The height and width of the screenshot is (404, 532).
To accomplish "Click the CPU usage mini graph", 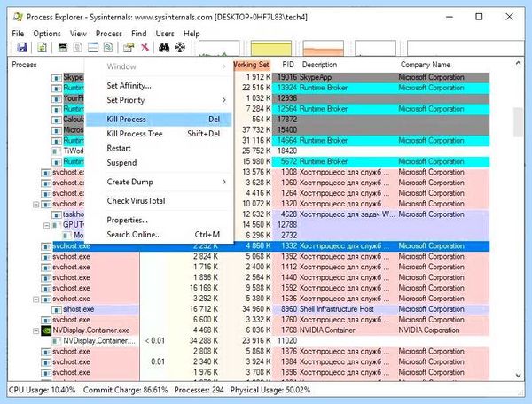I will pyautogui.click(x=219, y=48).
